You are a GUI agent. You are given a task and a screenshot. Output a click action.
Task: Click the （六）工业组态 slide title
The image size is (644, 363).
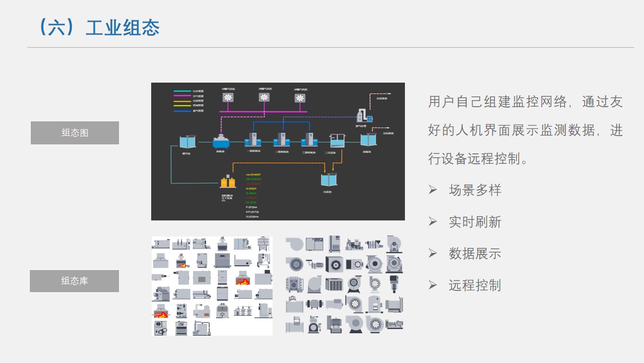tap(98, 28)
